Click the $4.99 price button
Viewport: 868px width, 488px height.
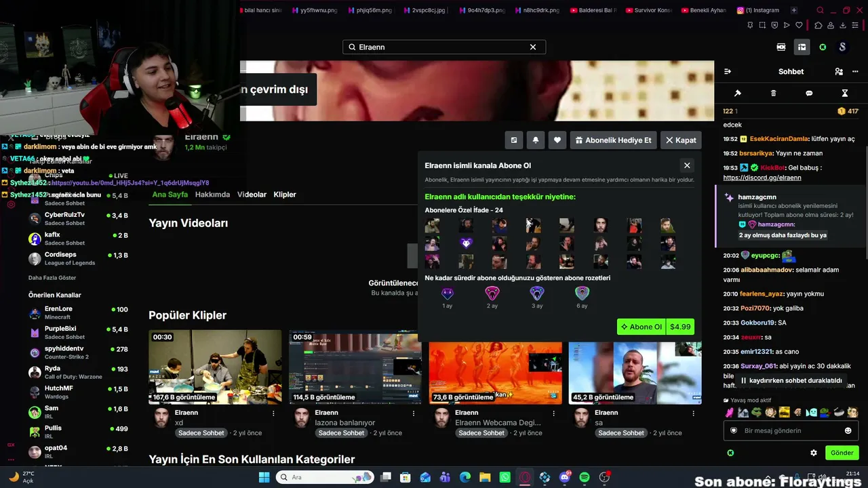point(680,327)
